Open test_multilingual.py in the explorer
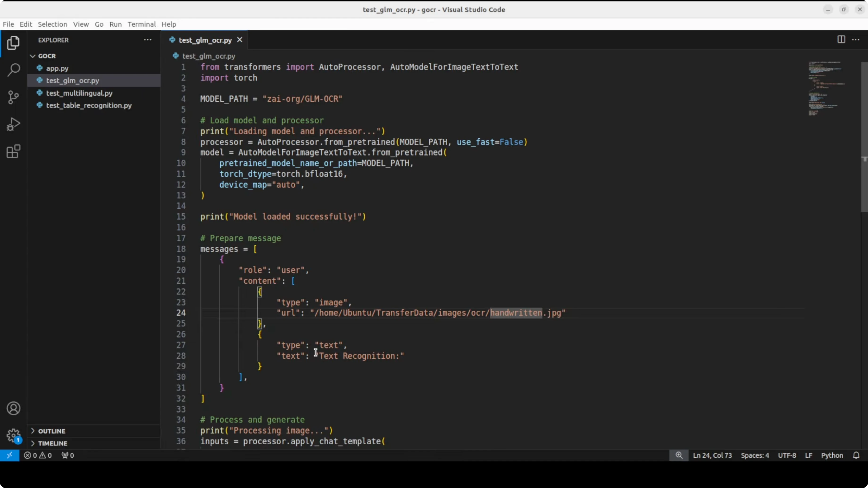Screen dimensions: 868x488 (x=79, y=93)
